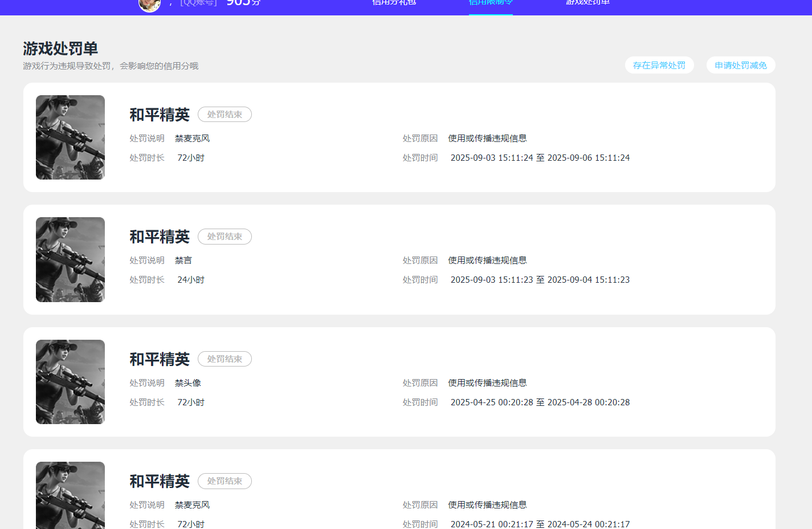Click the 处罚结束 badge on the 禁头像 card

click(225, 359)
